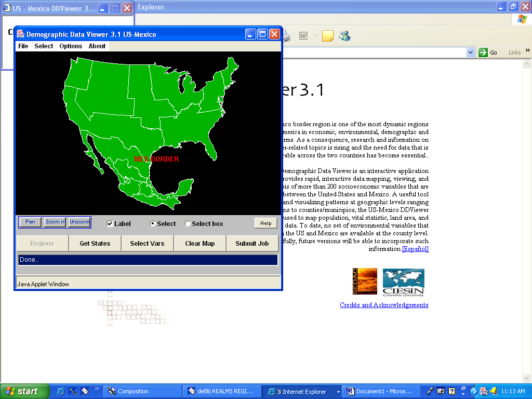Launch Internet Explorer from Quick Launch
The image size is (532, 399).
point(60,391)
